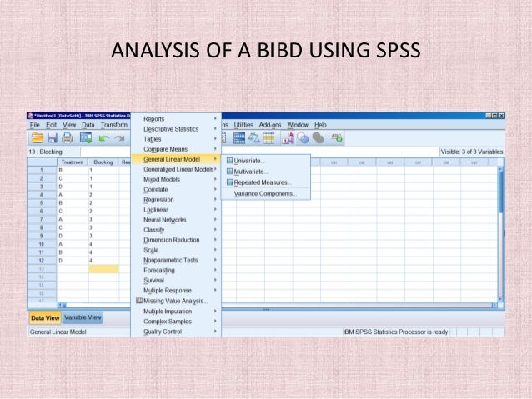
Task: Choose Univariate from the submenu
Action: point(266,161)
